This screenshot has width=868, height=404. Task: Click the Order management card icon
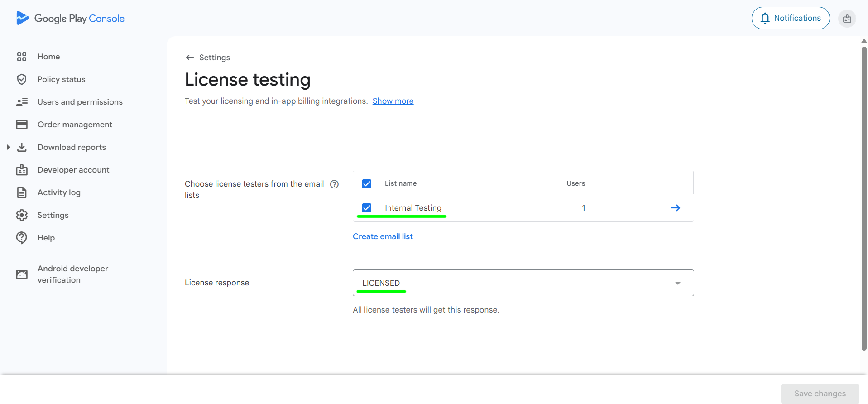[22, 125]
